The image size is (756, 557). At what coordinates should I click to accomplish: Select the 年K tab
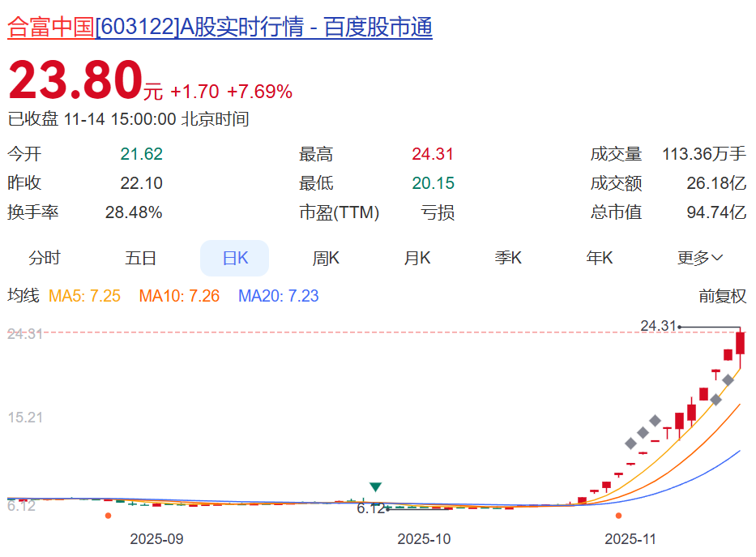pos(599,258)
